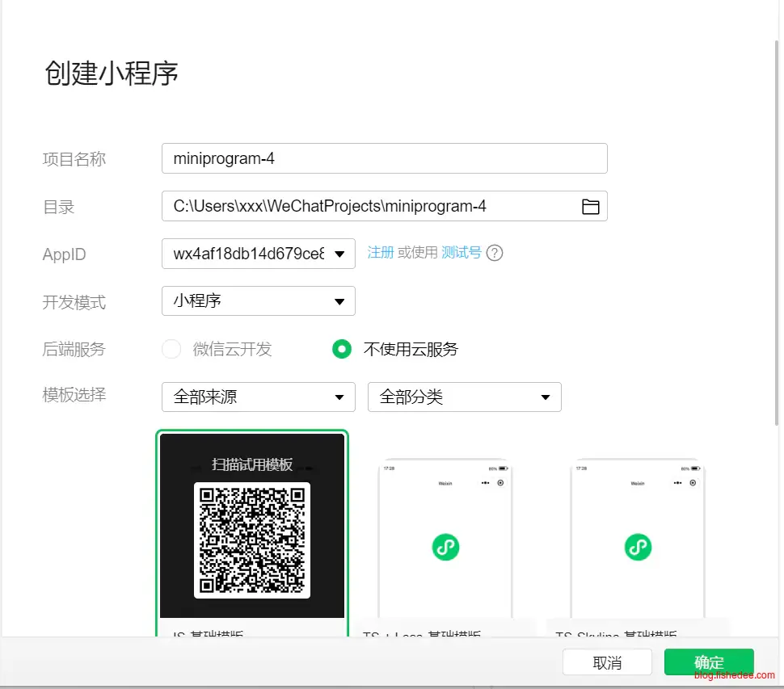This screenshot has width=784, height=689.
Task: Confirm with the green 确定 button
Action: point(709,662)
